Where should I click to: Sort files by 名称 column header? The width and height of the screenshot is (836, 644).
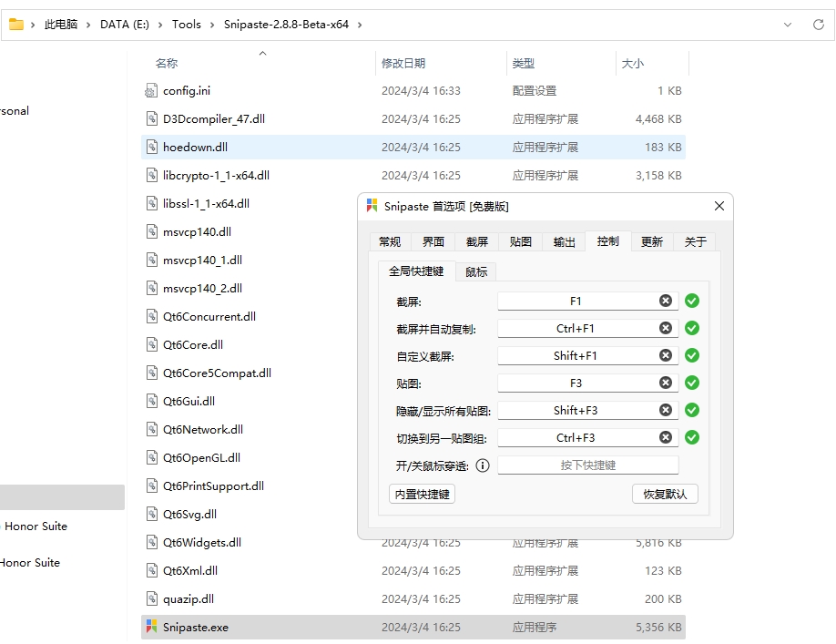click(x=167, y=63)
